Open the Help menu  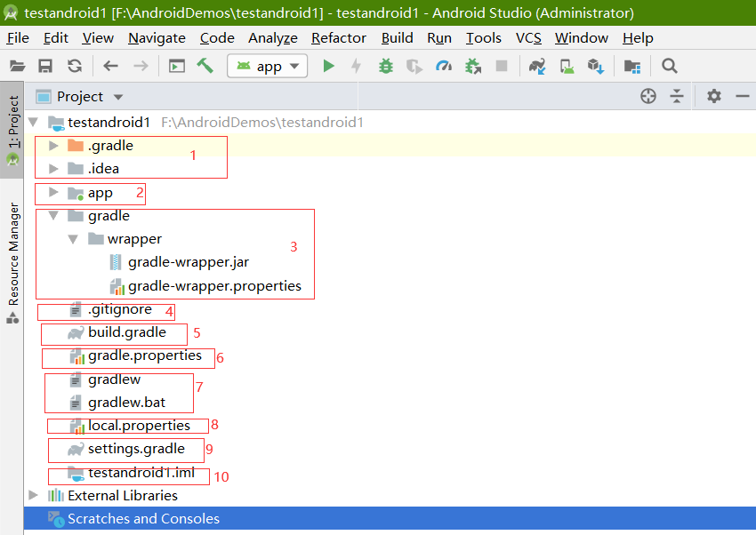pos(638,38)
